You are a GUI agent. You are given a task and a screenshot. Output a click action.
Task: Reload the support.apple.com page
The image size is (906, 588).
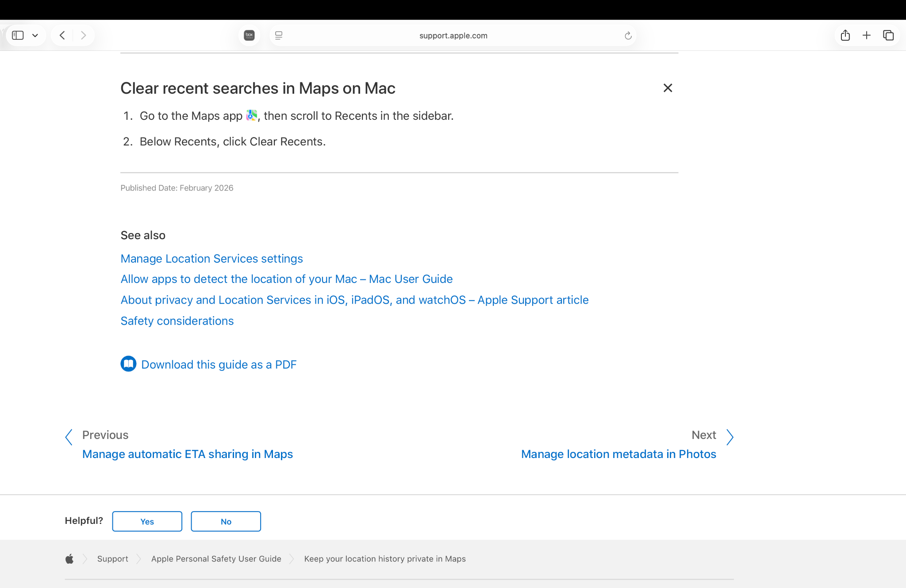pyautogui.click(x=628, y=36)
